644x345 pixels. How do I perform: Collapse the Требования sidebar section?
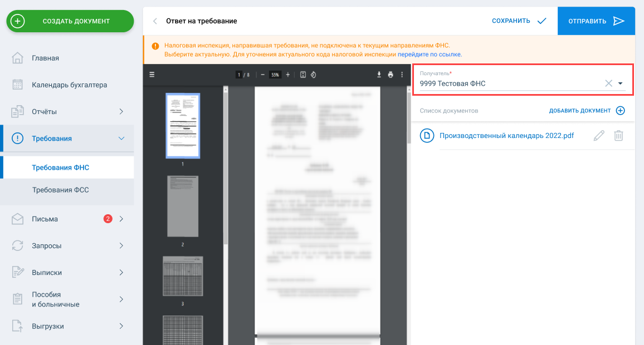pos(121,139)
